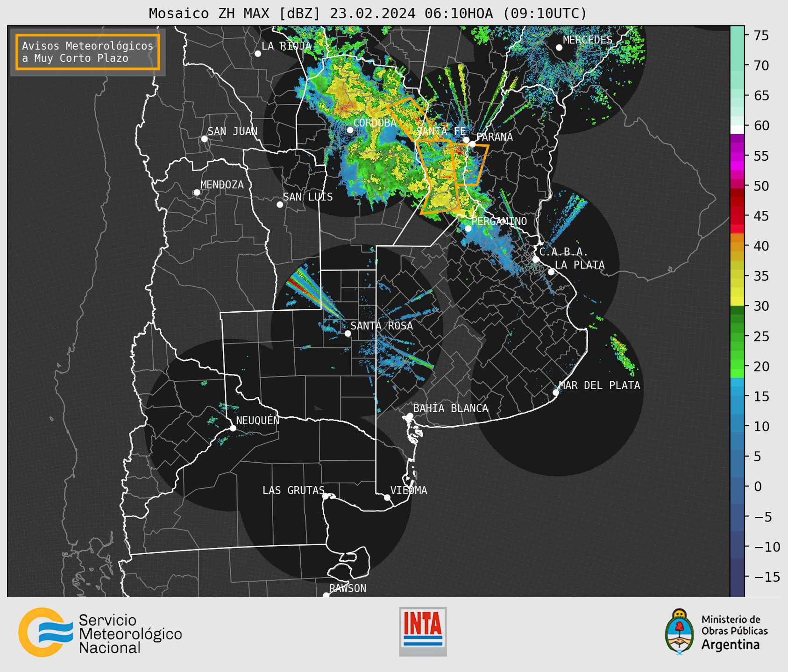Click the mint 70 dBZ colorbar segment
Screen dimensions: 788x672
click(737, 65)
